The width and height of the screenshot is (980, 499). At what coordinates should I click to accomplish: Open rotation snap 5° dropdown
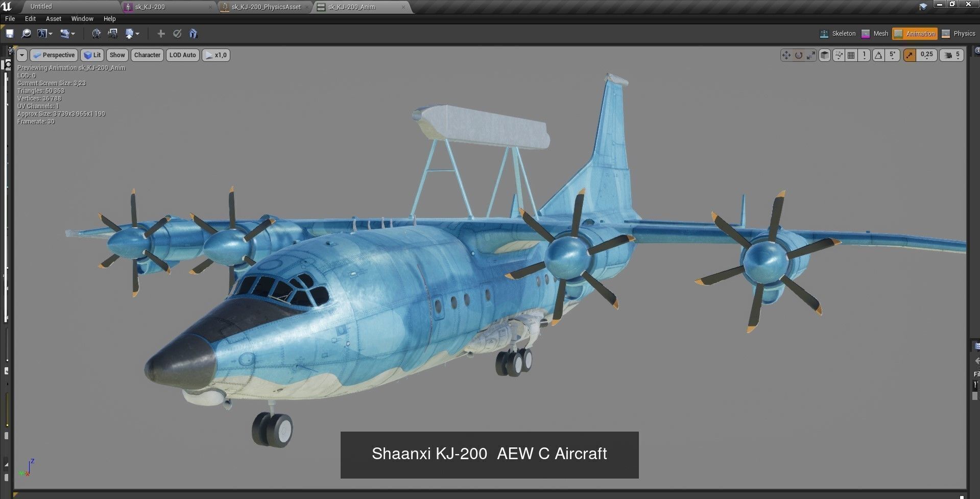pyautogui.click(x=893, y=55)
